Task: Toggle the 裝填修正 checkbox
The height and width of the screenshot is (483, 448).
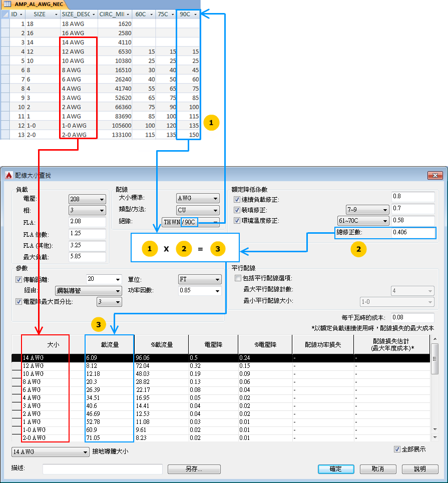Action: click(237, 210)
